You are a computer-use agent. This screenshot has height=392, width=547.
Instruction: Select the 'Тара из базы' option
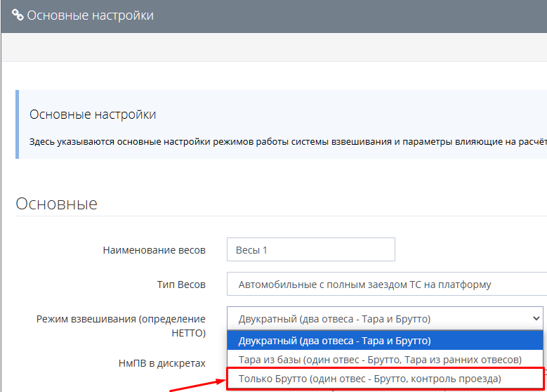(x=379, y=360)
